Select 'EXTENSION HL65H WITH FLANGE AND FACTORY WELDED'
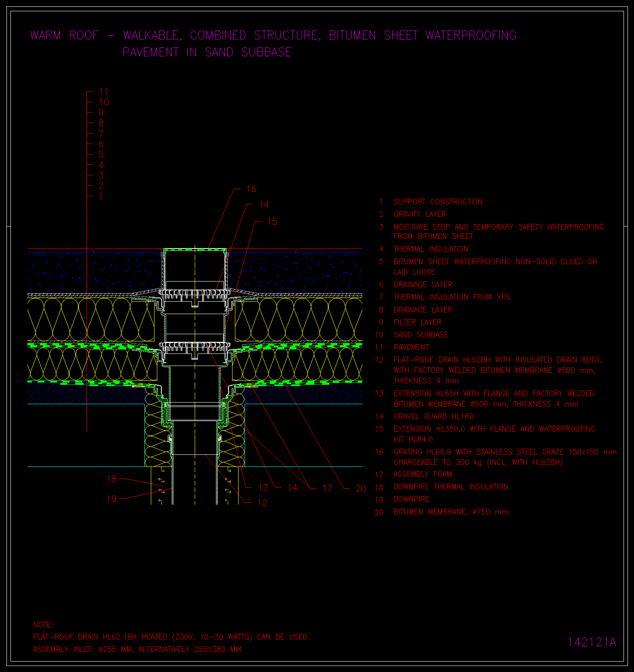The width and height of the screenshot is (634, 672). pyautogui.click(x=494, y=394)
